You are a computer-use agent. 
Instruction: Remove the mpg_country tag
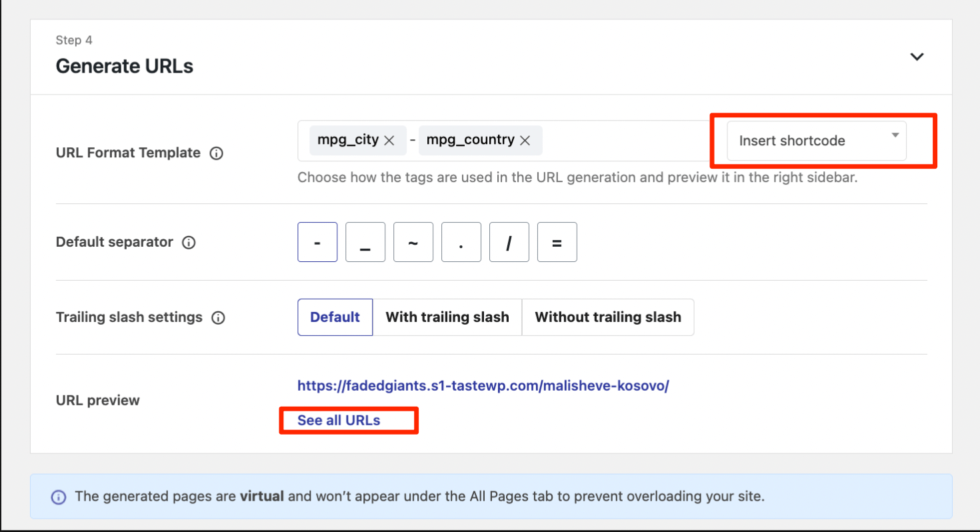pos(525,141)
